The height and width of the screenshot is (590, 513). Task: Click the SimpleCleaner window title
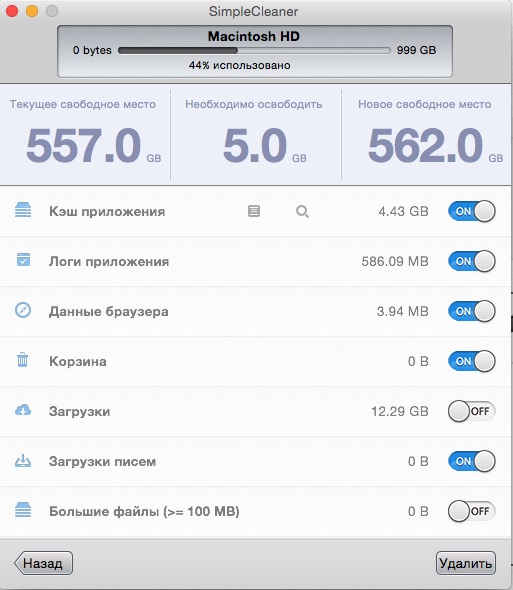(x=254, y=11)
